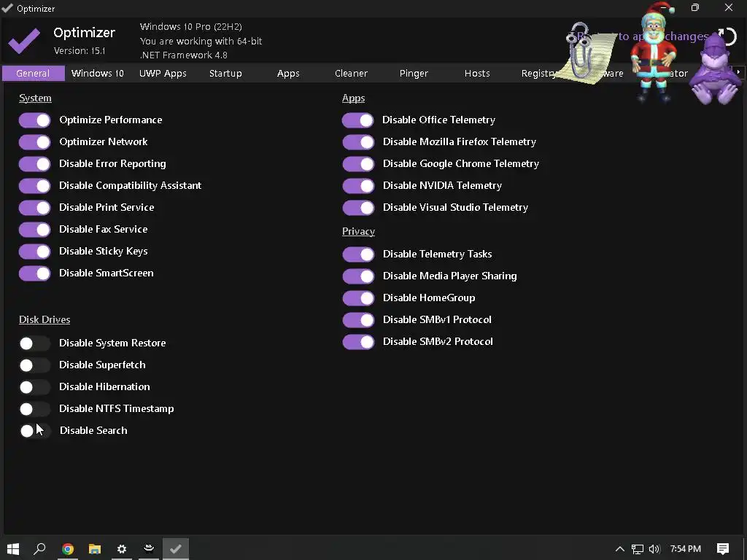Viewport: 747px width, 560px height.
Task: Toggle Optimizer Network switch
Action: tap(35, 142)
